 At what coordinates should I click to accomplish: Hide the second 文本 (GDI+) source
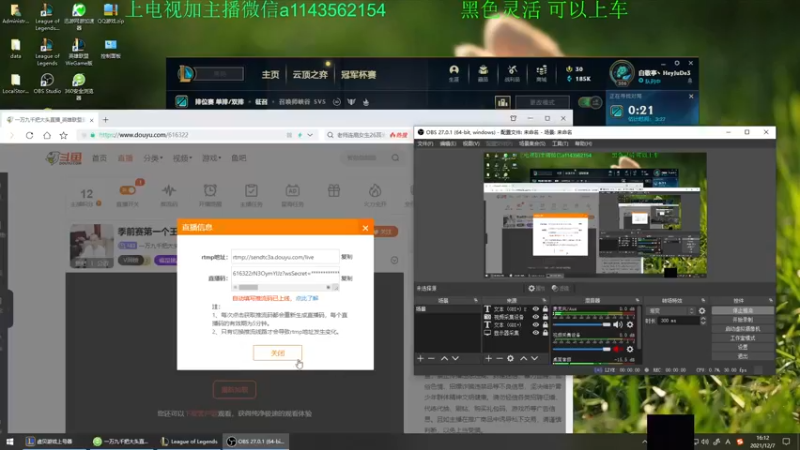[535, 325]
